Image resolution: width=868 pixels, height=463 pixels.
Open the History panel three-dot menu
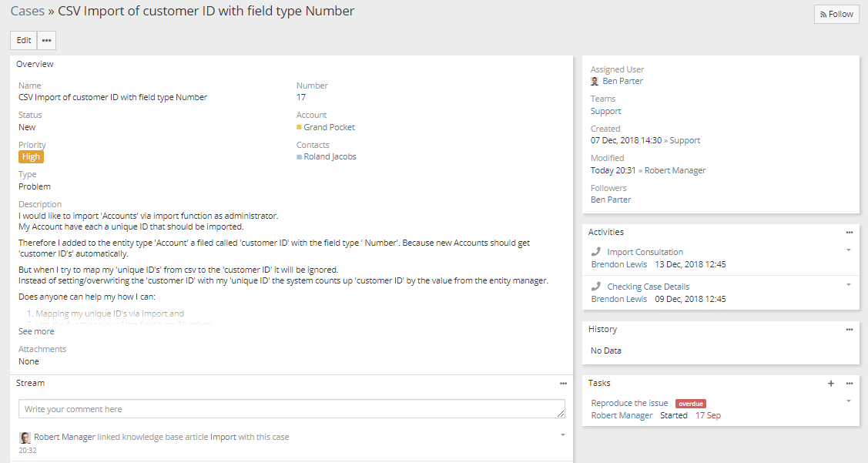850,329
